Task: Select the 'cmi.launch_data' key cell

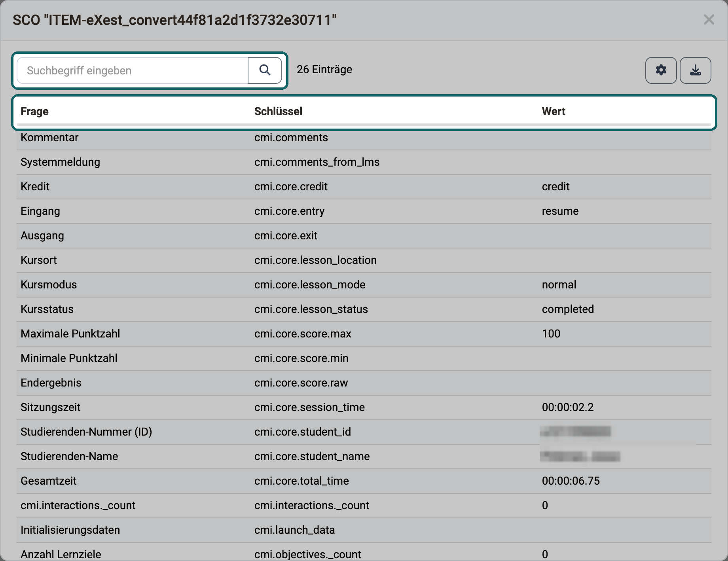Action: [295, 530]
